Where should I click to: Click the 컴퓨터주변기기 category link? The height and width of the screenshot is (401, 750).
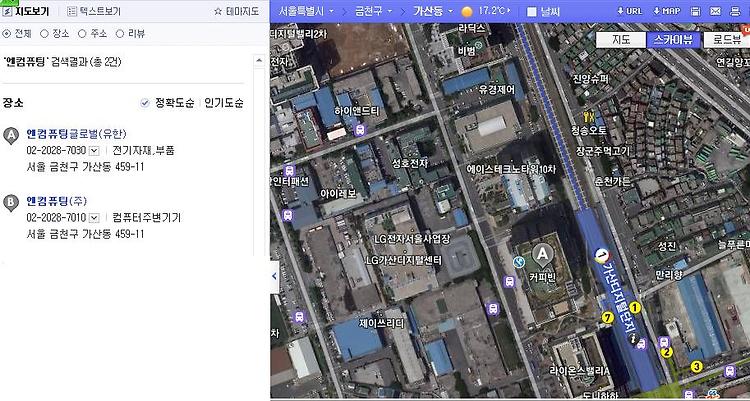point(147,218)
